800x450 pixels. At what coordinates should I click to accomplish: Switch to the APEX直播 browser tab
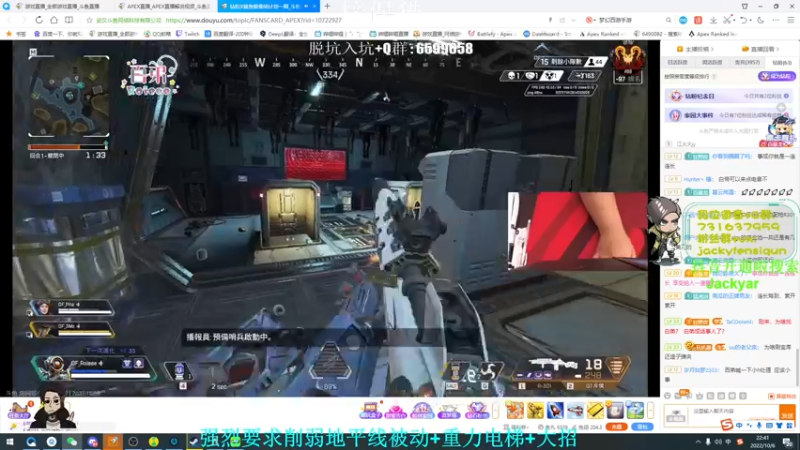(x=166, y=6)
